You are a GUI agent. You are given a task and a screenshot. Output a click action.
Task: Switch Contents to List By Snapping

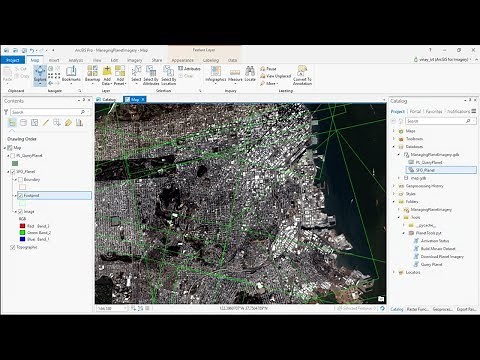coord(57,123)
